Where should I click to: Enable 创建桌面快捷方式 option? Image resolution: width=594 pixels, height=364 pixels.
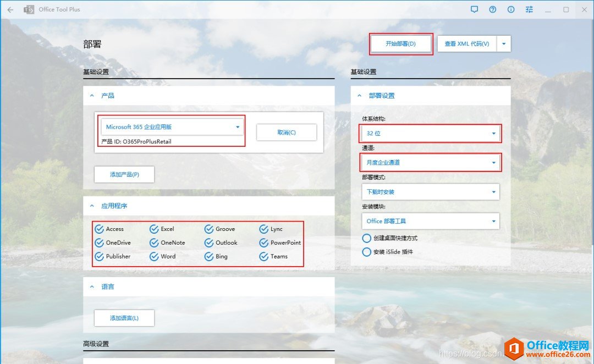coord(367,238)
